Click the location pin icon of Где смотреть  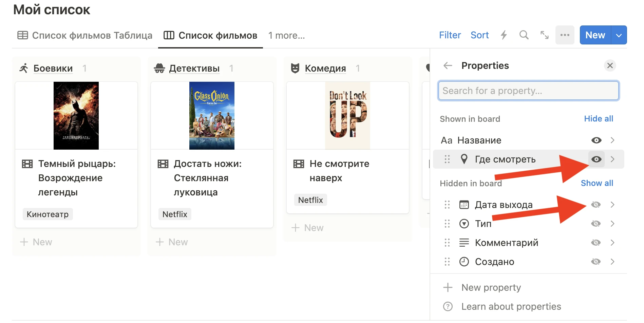click(464, 159)
